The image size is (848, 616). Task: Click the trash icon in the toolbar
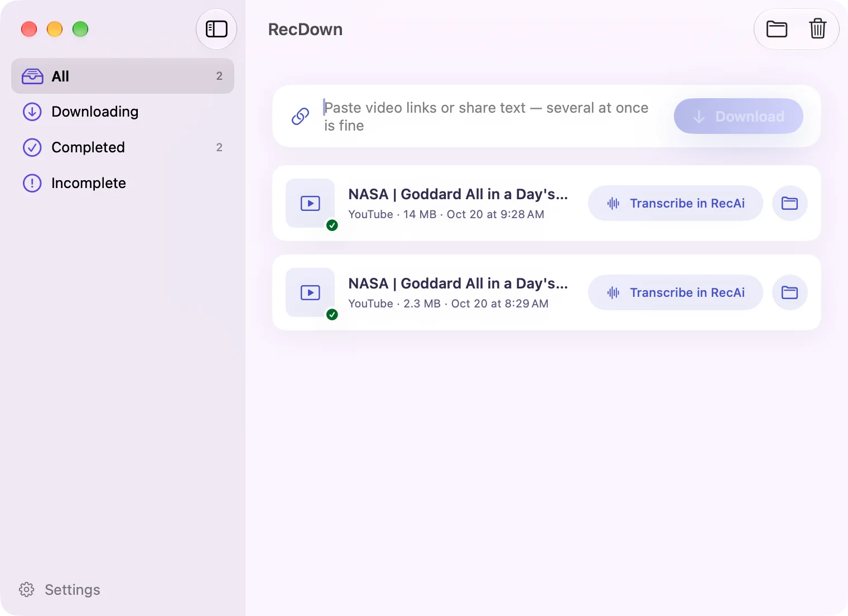817,28
